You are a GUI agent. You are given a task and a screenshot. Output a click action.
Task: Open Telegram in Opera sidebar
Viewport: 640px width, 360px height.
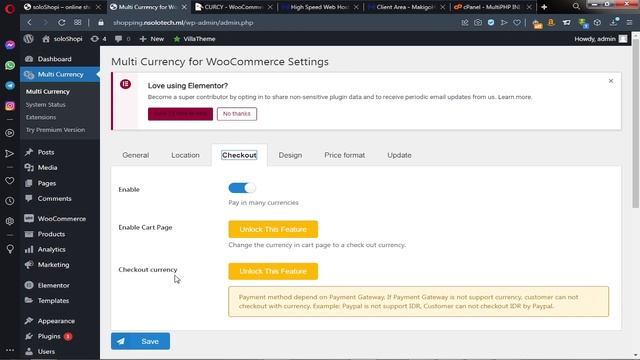tap(10, 86)
